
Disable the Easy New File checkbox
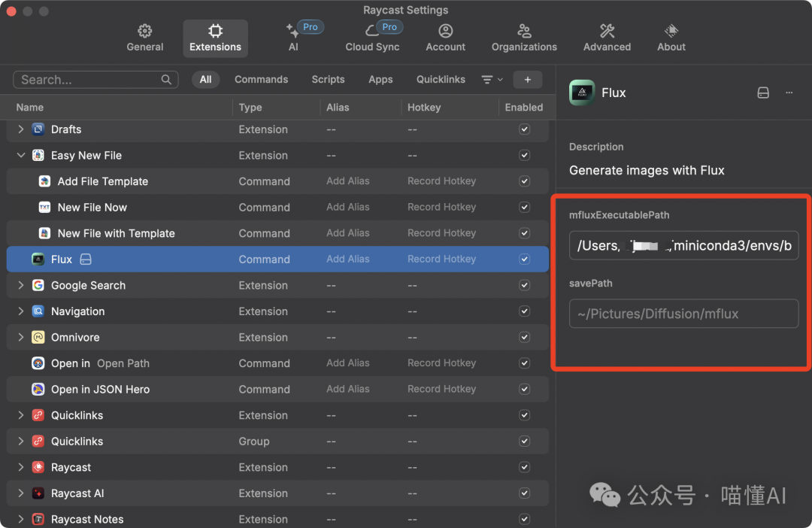(x=524, y=155)
